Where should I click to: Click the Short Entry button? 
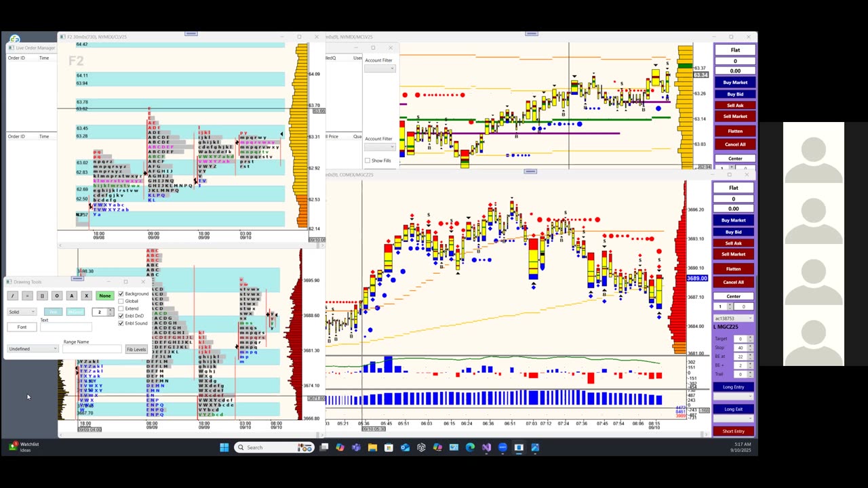(x=733, y=431)
